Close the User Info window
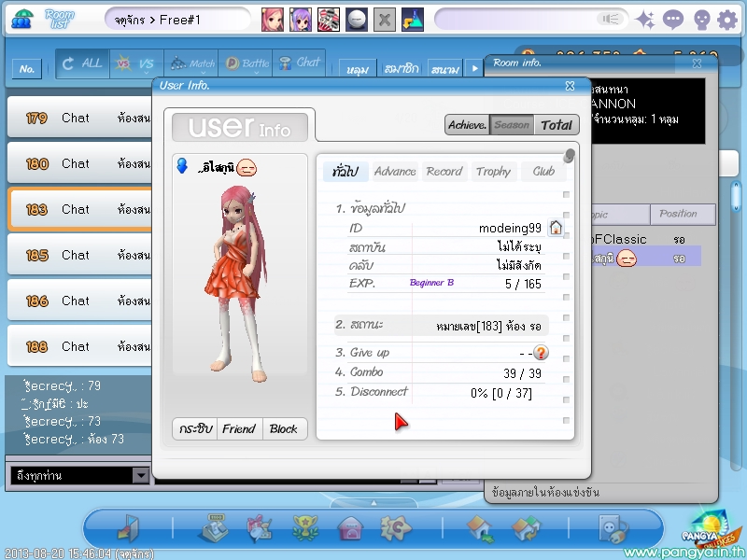The height and width of the screenshot is (560, 747). pos(570,86)
